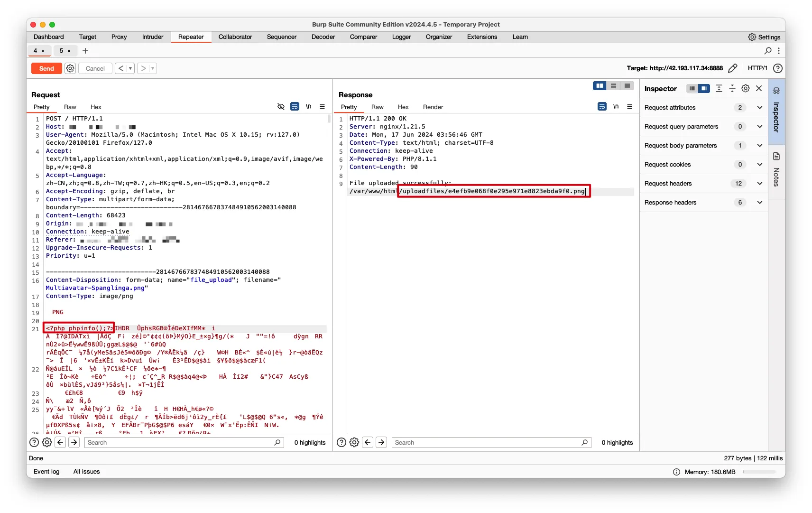Go to next match in Response search
Screen dimensions: 812x513
tap(381, 442)
